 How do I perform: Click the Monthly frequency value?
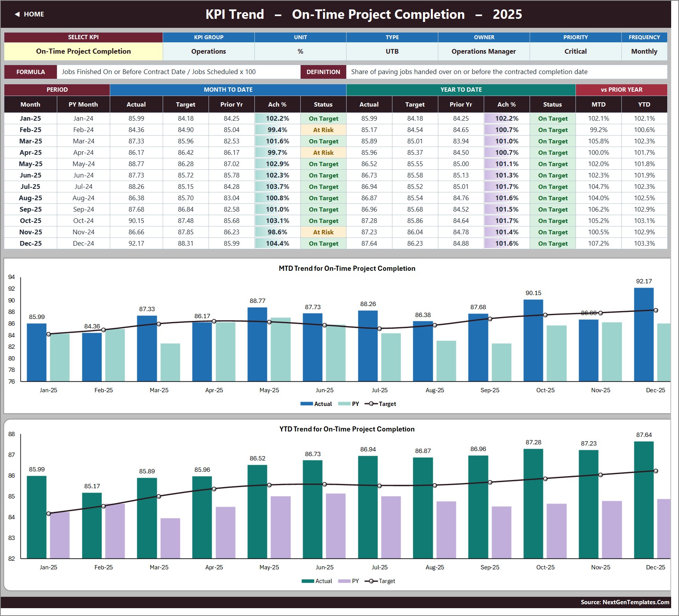point(644,51)
